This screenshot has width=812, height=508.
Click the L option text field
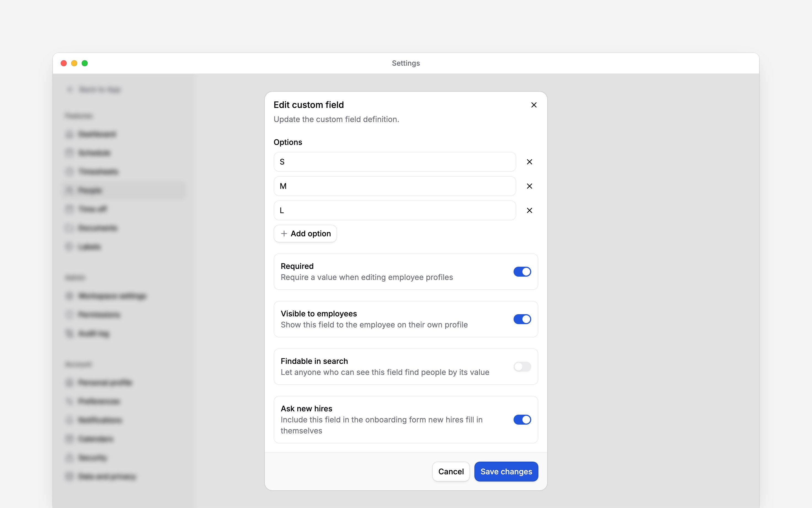coord(395,210)
